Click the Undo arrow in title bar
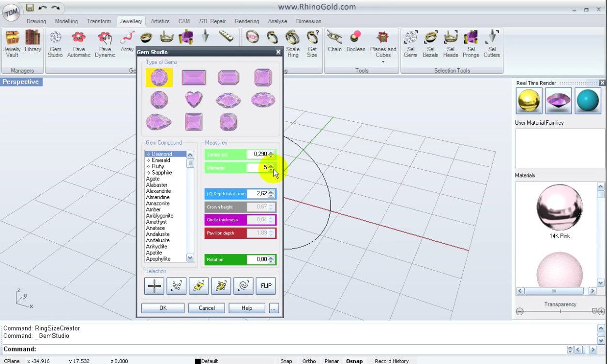607x364 pixels. (43, 8)
